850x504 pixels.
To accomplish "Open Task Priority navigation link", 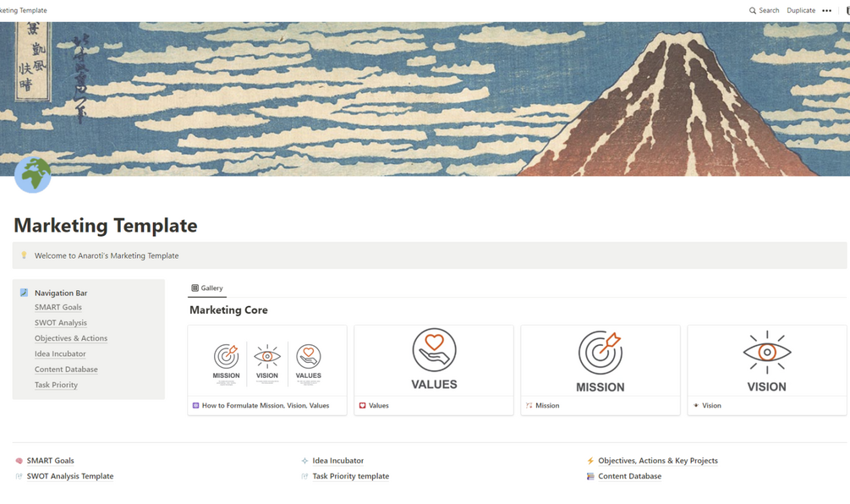I will tap(56, 385).
